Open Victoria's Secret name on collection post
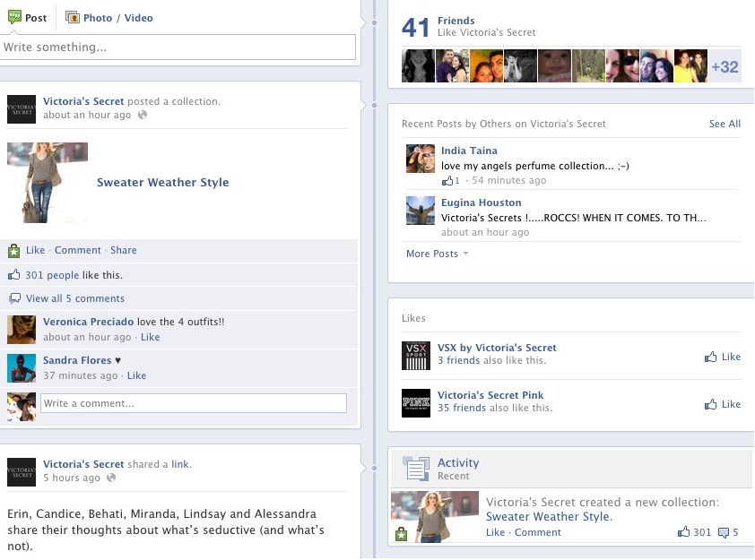Image resolution: width=755 pixels, height=560 pixels. pos(83,101)
